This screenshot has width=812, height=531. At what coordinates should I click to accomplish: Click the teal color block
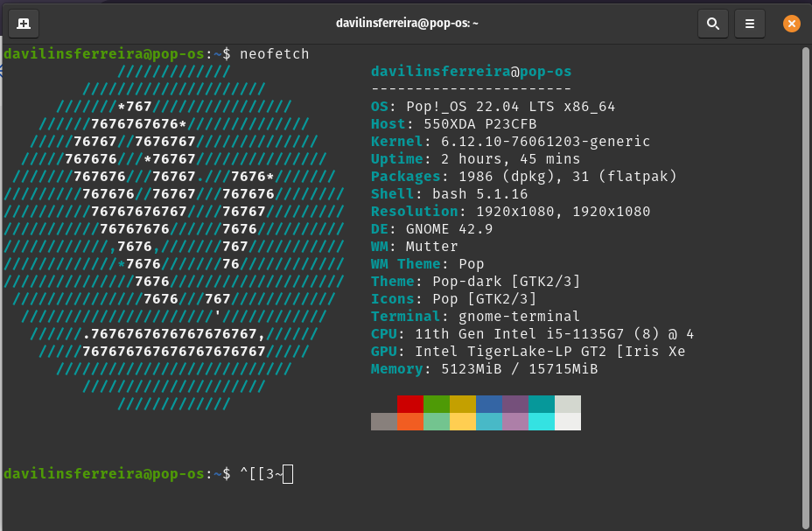pos(542,404)
